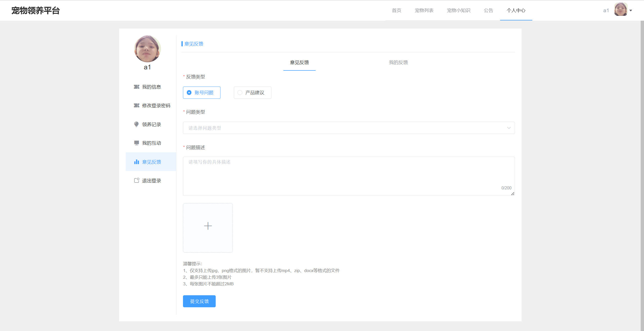
Task: Click the jpg、png format hint line
Action: click(261, 271)
